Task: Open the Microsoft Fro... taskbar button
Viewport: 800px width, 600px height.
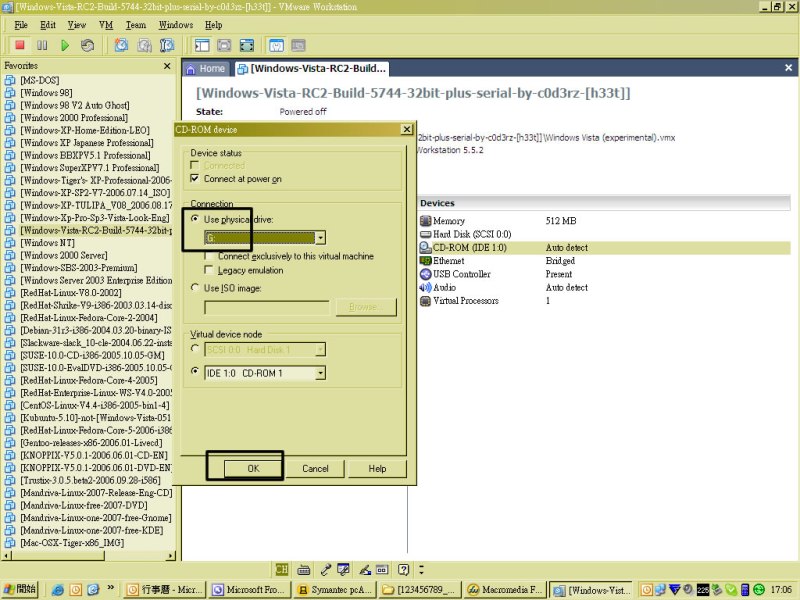Action: (x=251, y=590)
